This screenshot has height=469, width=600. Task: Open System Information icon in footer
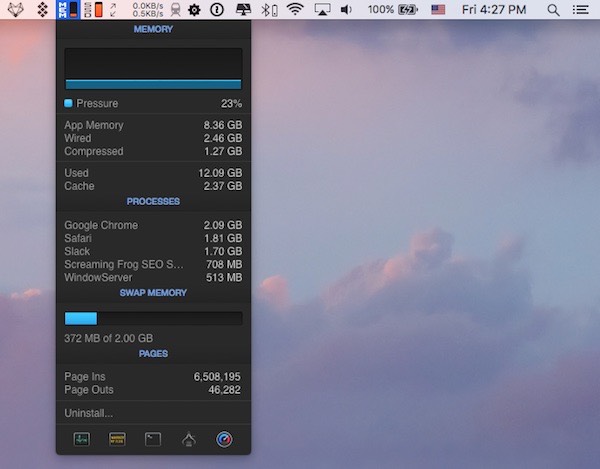(189, 439)
